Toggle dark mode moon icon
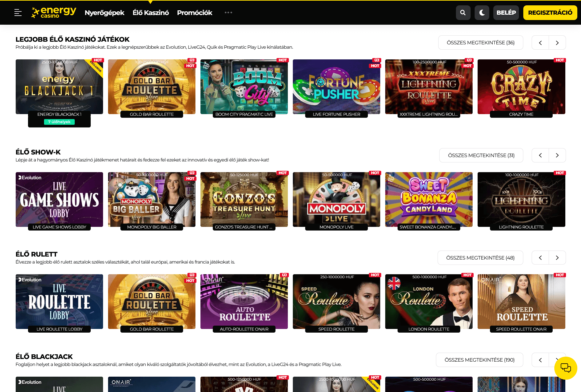581x392 pixels. click(482, 13)
